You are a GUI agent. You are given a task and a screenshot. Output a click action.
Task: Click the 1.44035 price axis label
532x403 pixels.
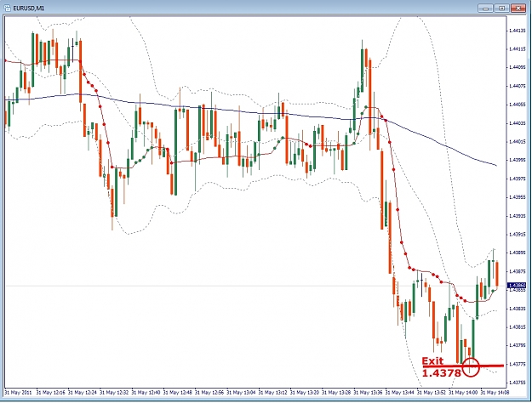point(518,123)
